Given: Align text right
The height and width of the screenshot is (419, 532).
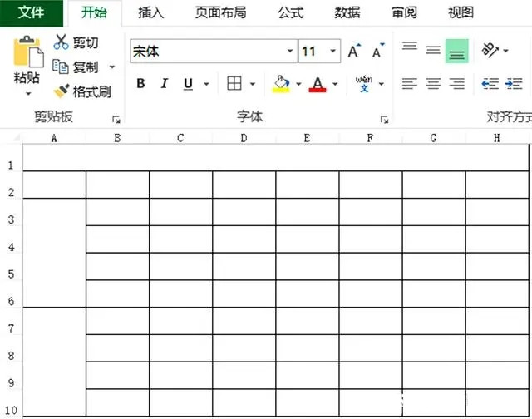Looking at the screenshot, I should pyautogui.click(x=456, y=83).
